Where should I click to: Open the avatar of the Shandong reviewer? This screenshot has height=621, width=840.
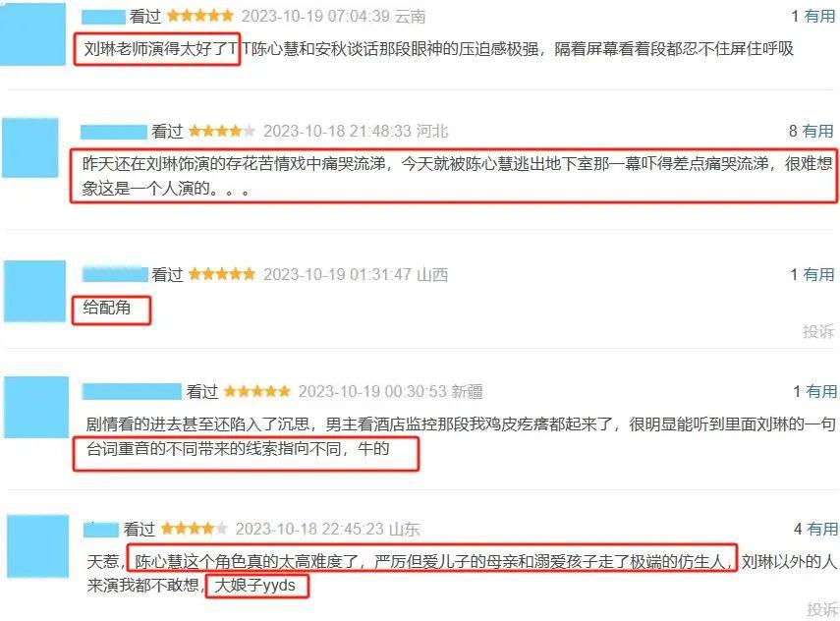[x=38, y=546]
